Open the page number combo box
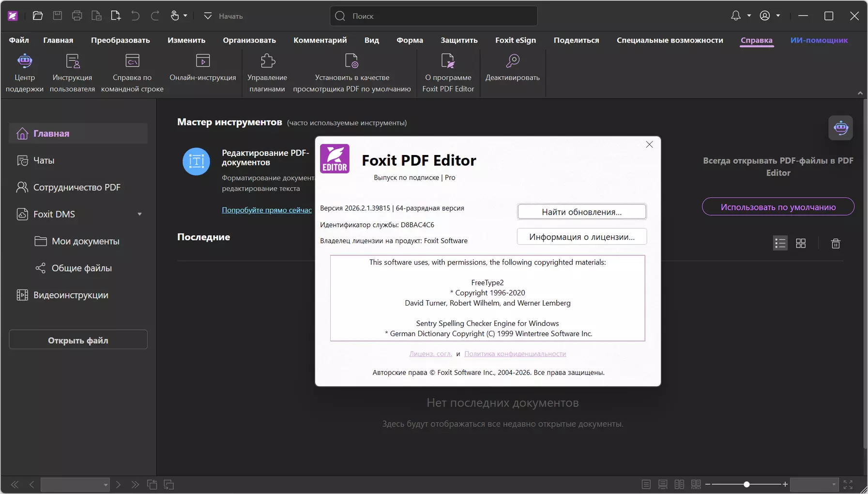Image resolution: width=868 pixels, height=494 pixels. (75, 484)
